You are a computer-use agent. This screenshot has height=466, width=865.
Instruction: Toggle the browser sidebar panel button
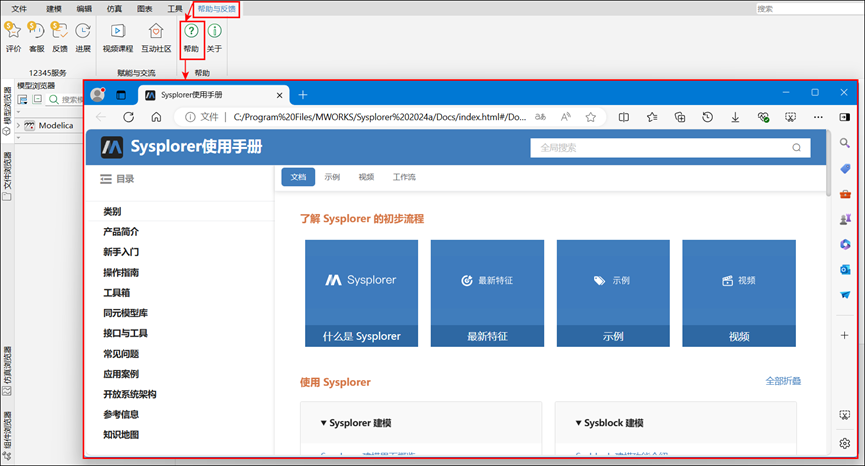(x=845, y=117)
